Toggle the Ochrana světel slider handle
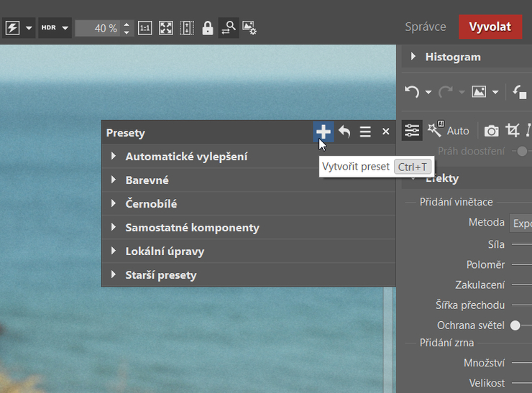The image size is (532, 393). pos(515,325)
